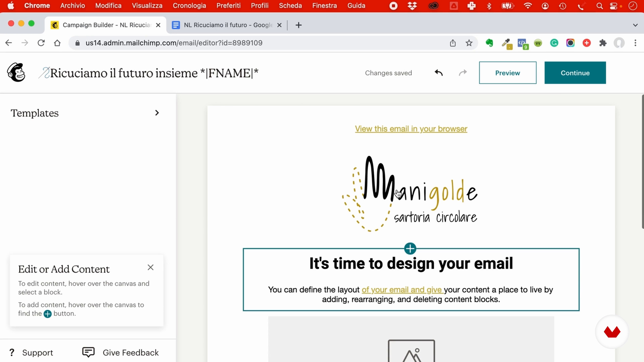Click the screen recording stop icon

(x=393, y=6)
